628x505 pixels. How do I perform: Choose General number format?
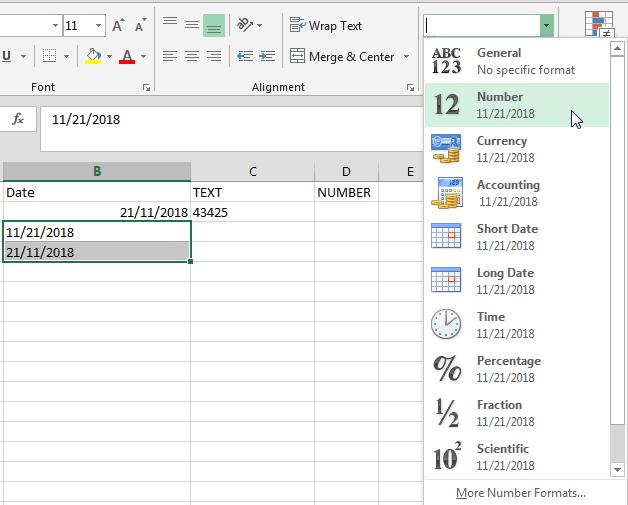(517, 61)
